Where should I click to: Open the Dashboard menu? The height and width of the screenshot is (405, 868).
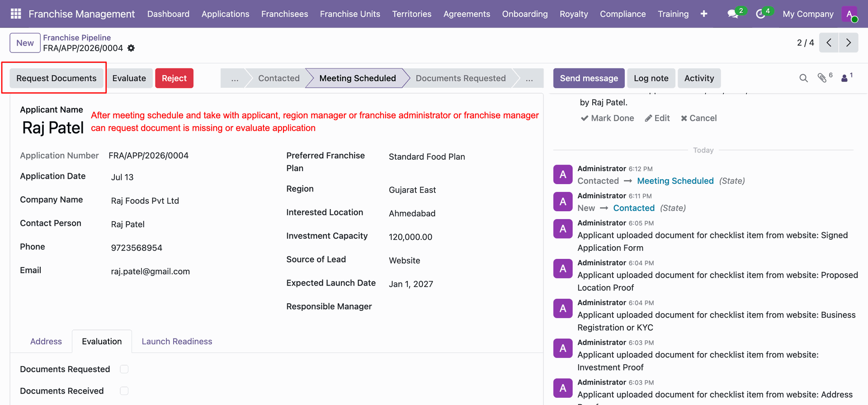point(168,14)
